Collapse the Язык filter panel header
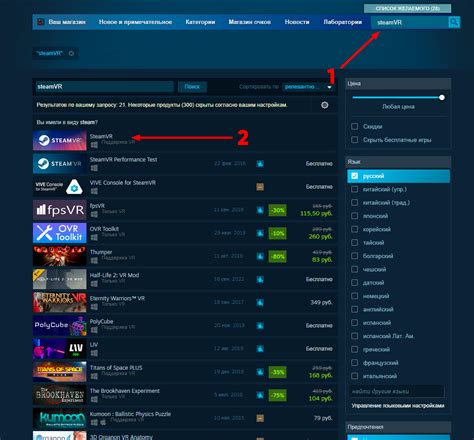Screen dimensions: 474x440 pyautogui.click(x=398, y=162)
